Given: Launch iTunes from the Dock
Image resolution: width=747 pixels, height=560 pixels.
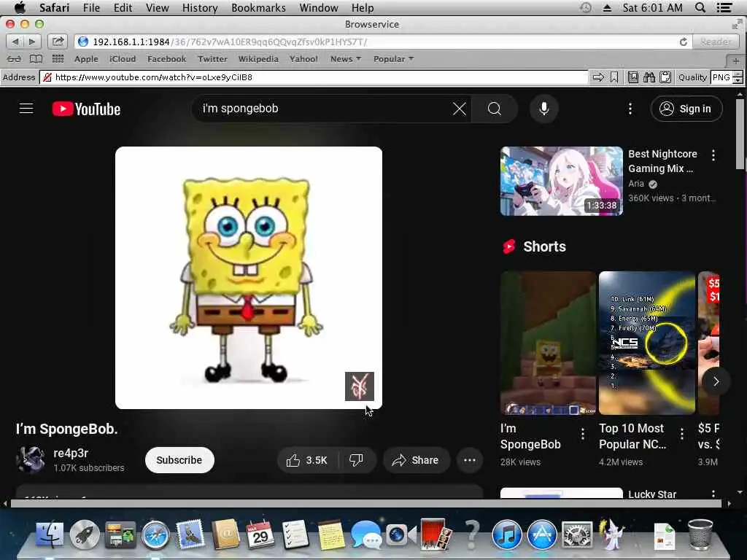Looking at the screenshot, I should pos(507,534).
